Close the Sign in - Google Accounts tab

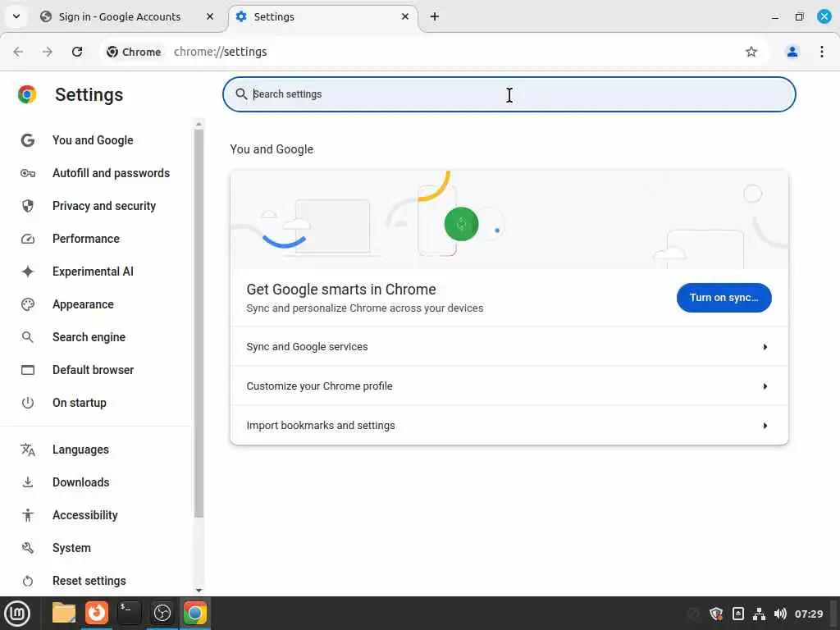(210, 16)
